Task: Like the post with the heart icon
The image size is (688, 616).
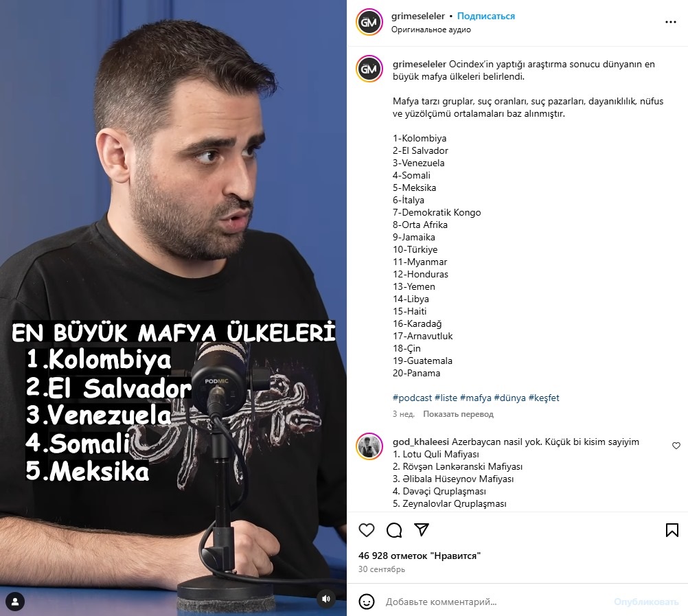Action: tap(367, 530)
